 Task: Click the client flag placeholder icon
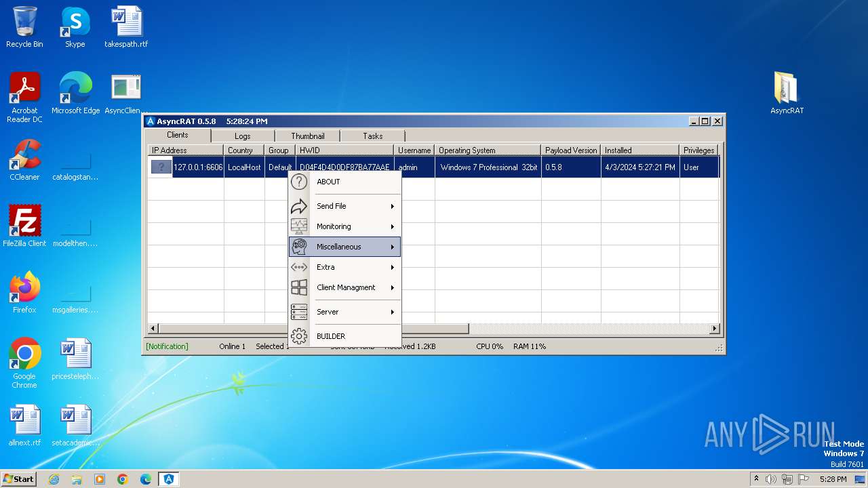(161, 167)
